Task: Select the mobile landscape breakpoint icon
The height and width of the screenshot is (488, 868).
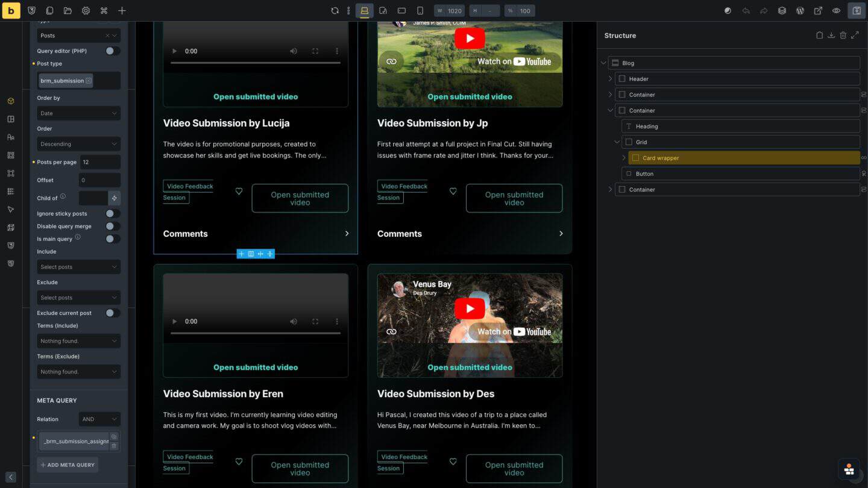Action: click(401, 11)
